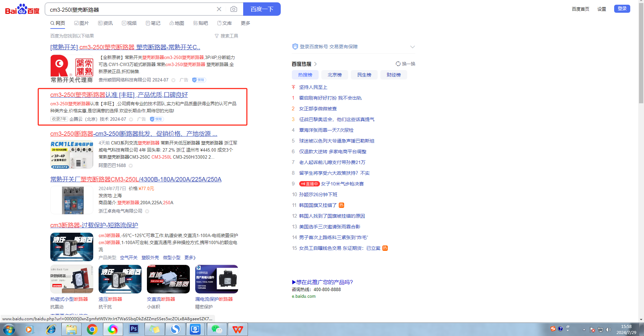Expand the 登录百度帐号 panel chevron
Image resolution: width=644 pixels, height=336 pixels.
(413, 47)
